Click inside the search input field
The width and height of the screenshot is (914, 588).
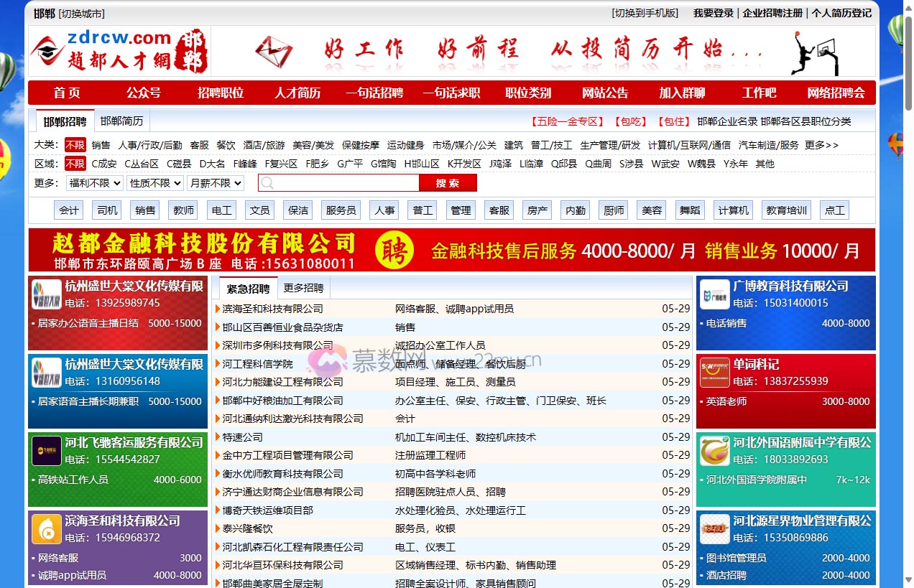point(338,182)
